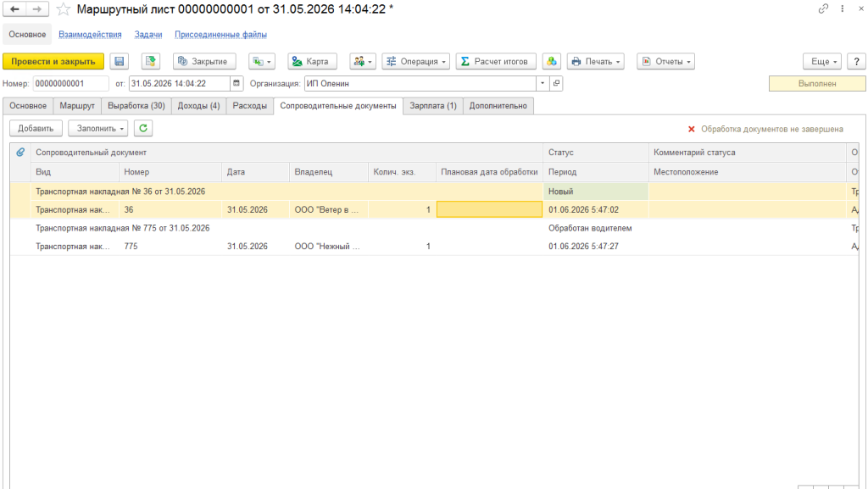Select the empty Плановая дата обработки cell
The image size is (868, 489).
coord(489,209)
